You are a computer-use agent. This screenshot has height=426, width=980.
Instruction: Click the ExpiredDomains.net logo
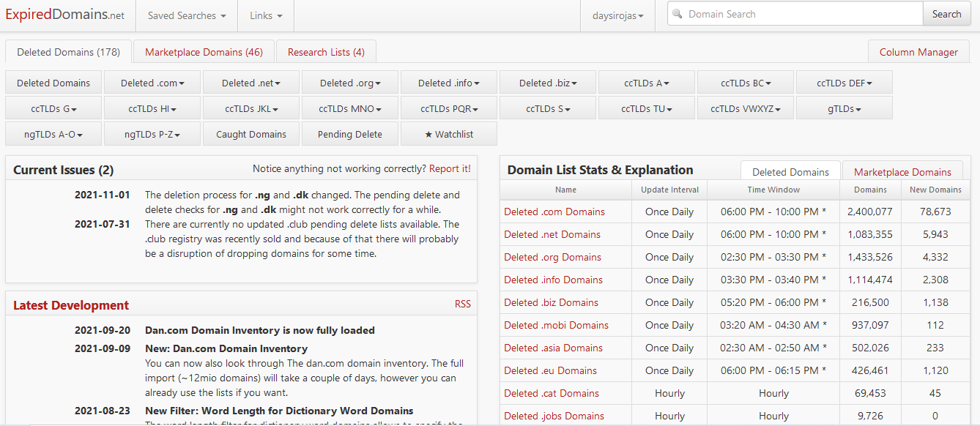click(x=65, y=15)
